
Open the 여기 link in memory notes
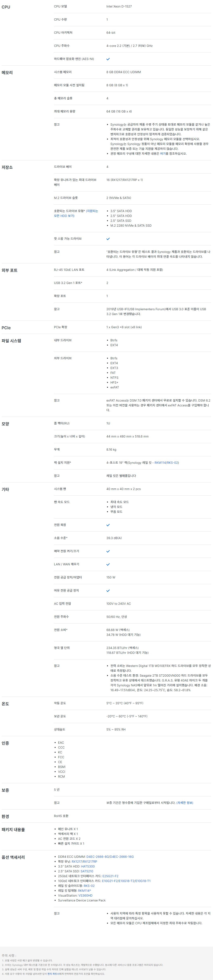tap(162, 154)
